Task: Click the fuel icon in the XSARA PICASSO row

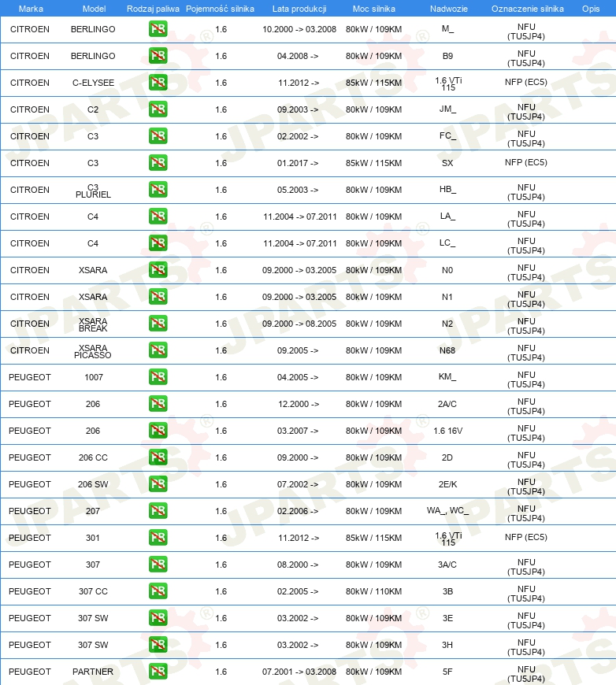Action: (158, 350)
